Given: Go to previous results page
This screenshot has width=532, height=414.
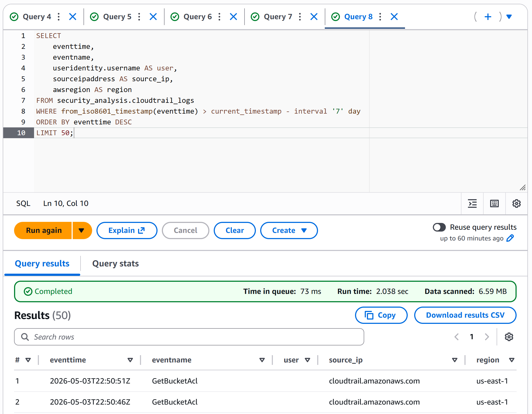Looking at the screenshot, I should tap(457, 337).
